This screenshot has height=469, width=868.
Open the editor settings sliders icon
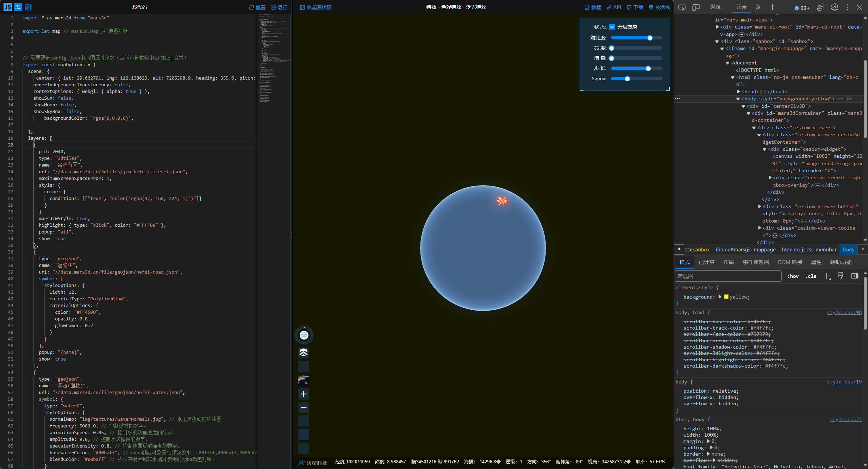coord(18,7)
